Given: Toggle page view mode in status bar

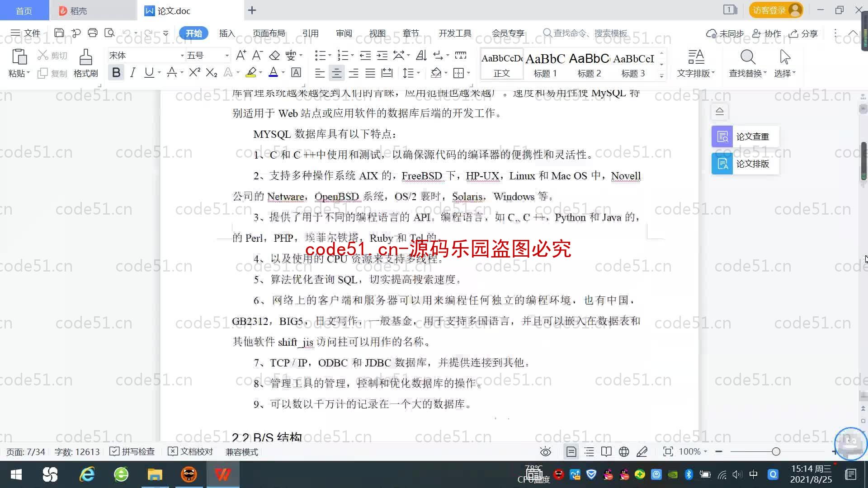Looking at the screenshot, I should [x=571, y=451].
